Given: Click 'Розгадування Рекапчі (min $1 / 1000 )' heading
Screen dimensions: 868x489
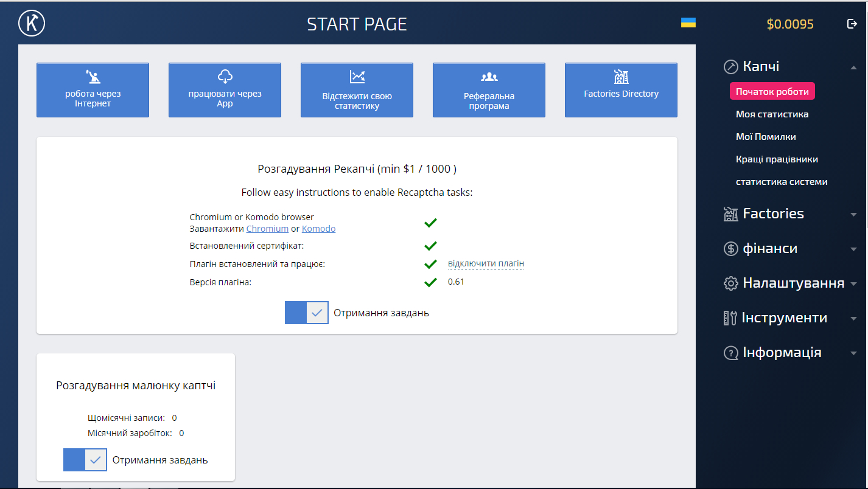Looking at the screenshot, I should pos(357,168).
